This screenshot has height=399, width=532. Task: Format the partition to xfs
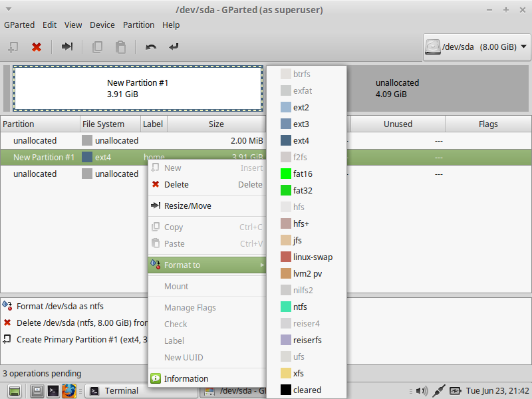click(307, 373)
